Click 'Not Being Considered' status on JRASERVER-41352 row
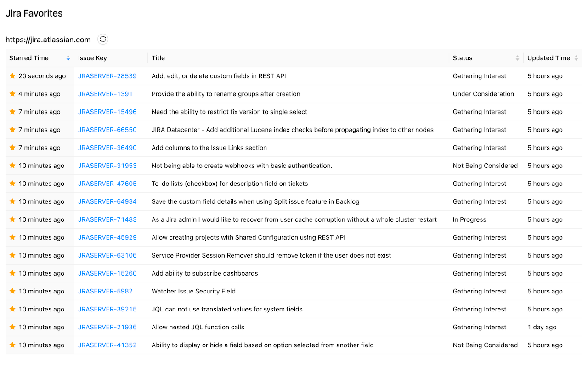Image resolution: width=588 pixels, height=368 pixels. pyautogui.click(x=485, y=345)
